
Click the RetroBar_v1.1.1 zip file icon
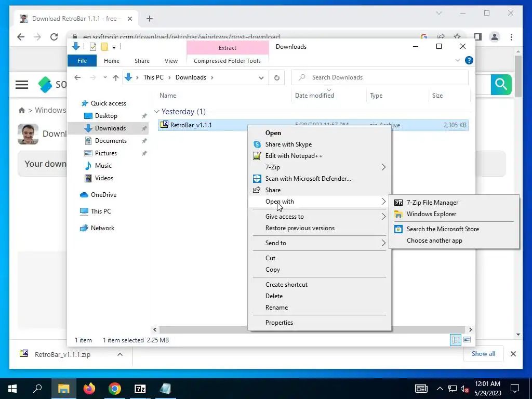164,125
